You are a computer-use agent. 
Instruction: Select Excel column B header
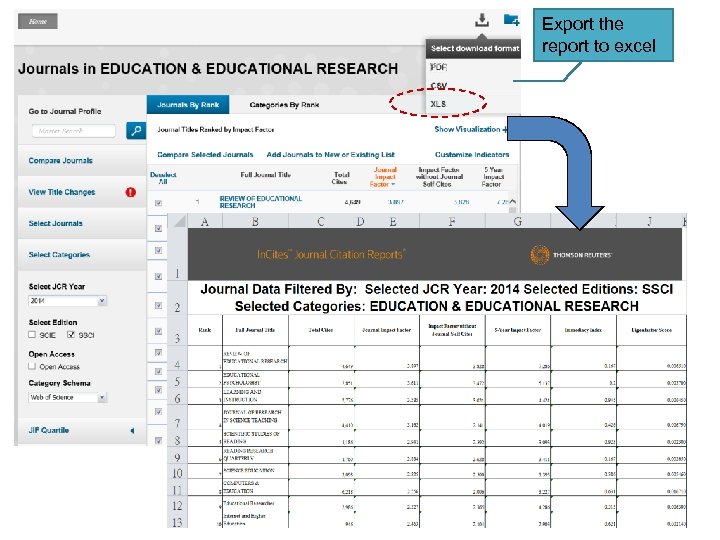[255, 222]
